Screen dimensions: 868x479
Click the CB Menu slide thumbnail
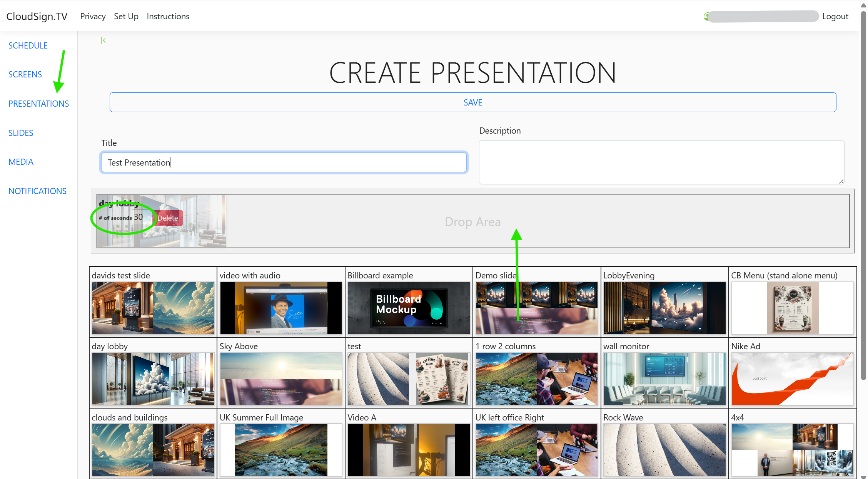(792, 308)
